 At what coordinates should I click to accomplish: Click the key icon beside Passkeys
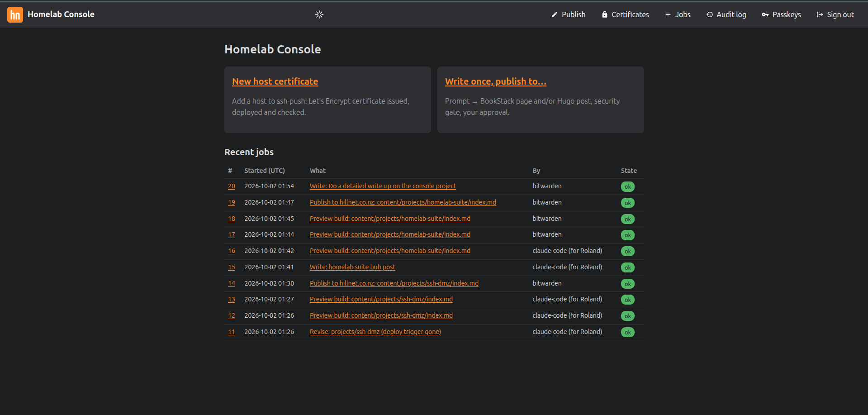click(765, 14)
